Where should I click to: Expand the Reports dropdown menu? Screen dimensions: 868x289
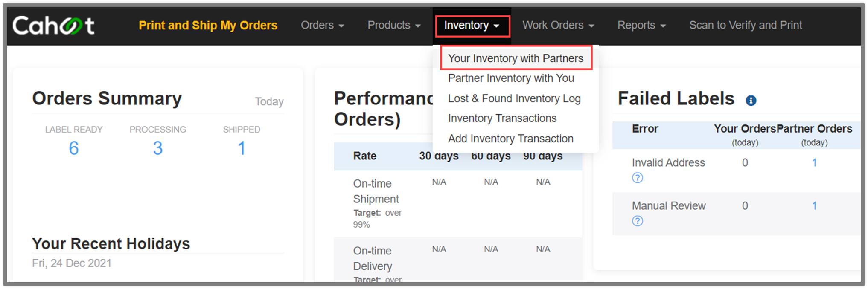[641, 25]
